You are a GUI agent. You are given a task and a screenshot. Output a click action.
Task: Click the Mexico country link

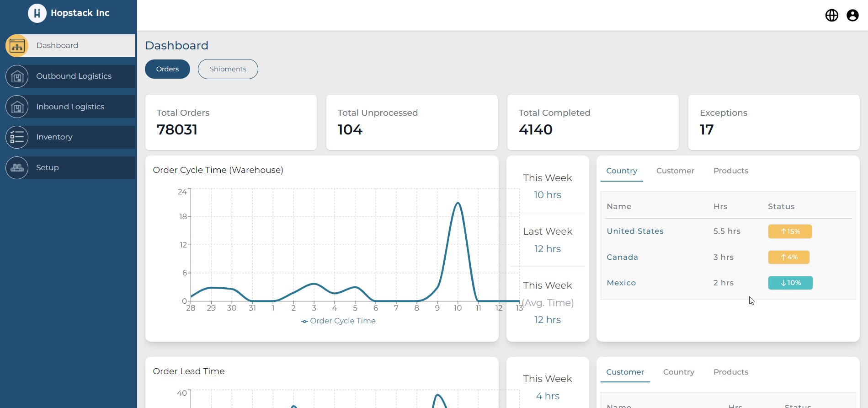[x=621, y=283]
